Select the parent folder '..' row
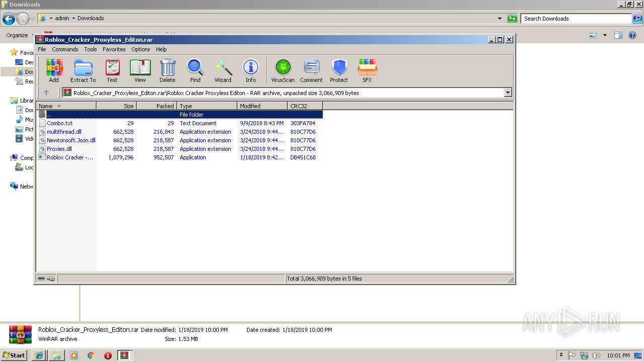This screenshot has height=362, width=644. coord(180,115)
